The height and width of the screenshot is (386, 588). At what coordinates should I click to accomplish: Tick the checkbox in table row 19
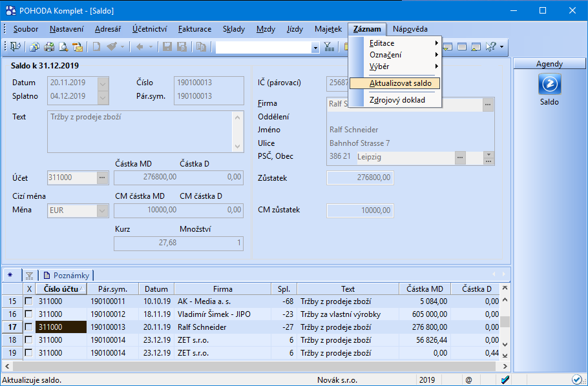coord(28,352)
